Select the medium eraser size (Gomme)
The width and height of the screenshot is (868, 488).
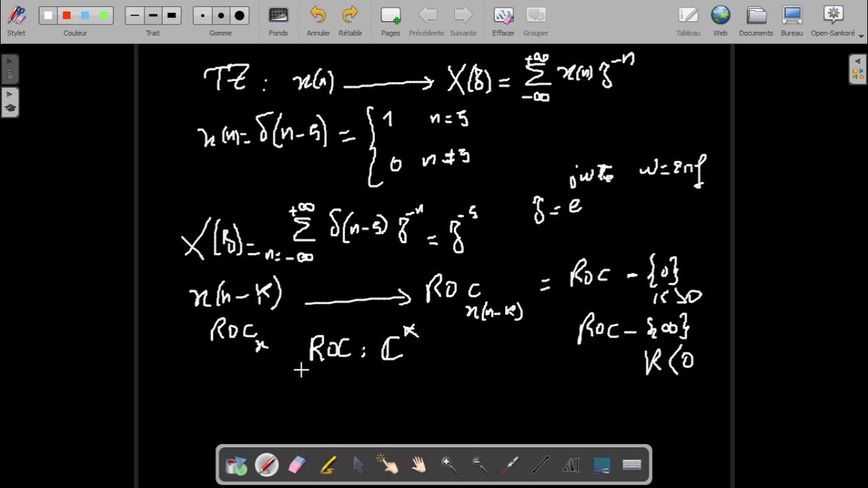coord(221,15)
